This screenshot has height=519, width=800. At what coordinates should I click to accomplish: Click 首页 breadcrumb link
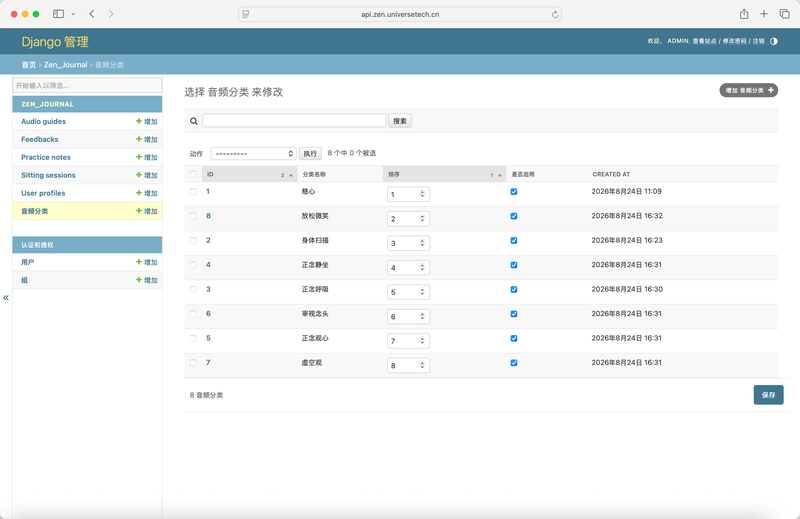coord(29,65)
